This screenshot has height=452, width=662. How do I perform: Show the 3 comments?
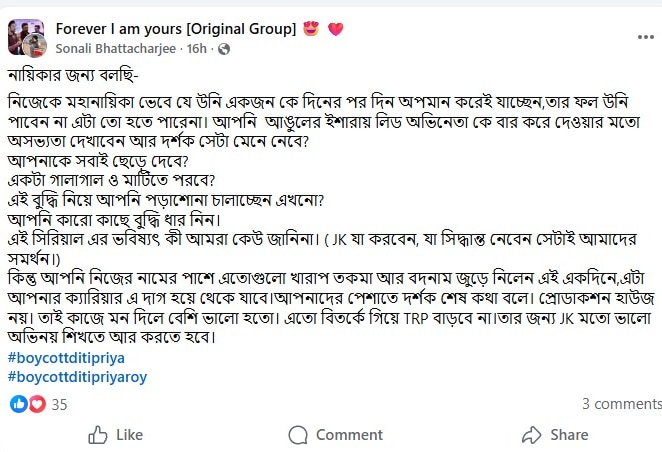[x=621, y=405]
